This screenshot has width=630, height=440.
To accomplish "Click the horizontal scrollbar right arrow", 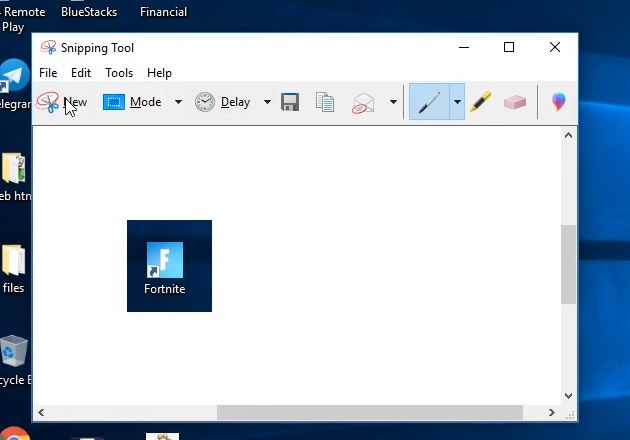I will click(x=552, y=412).
